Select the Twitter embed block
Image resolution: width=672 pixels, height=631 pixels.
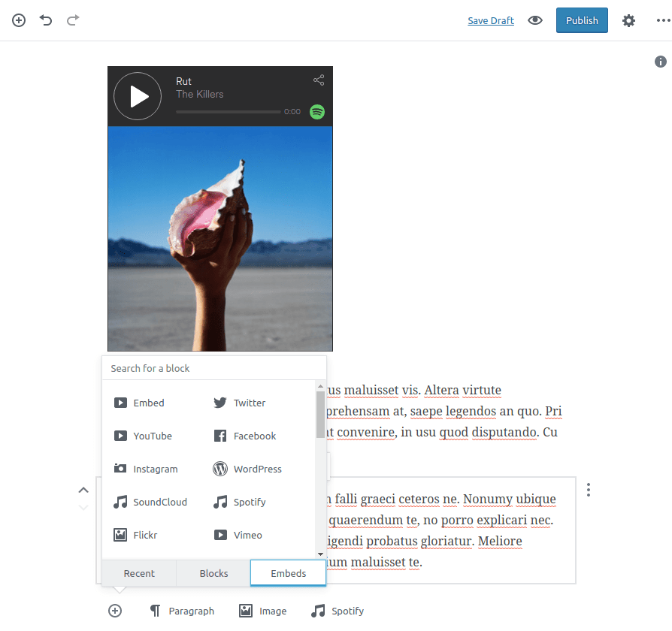pyautogui.click(x=240, y=403)
